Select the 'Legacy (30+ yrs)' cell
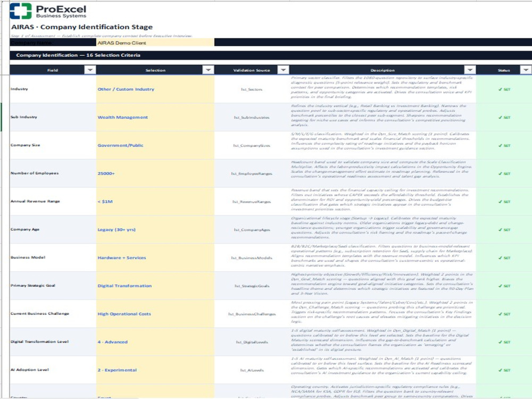The height and width of the screenshot is (399, 532). [155, 230]
